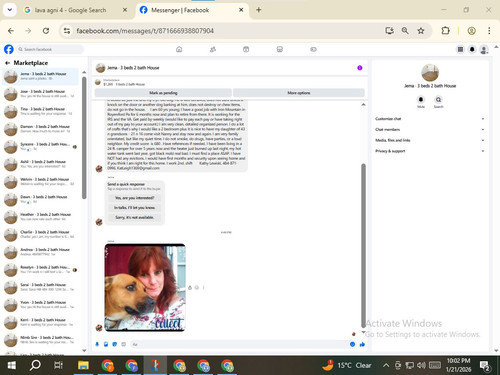This screenshot has width=500, height=375.
Task: Open Windows Start menu
Action: pos(11,365)
